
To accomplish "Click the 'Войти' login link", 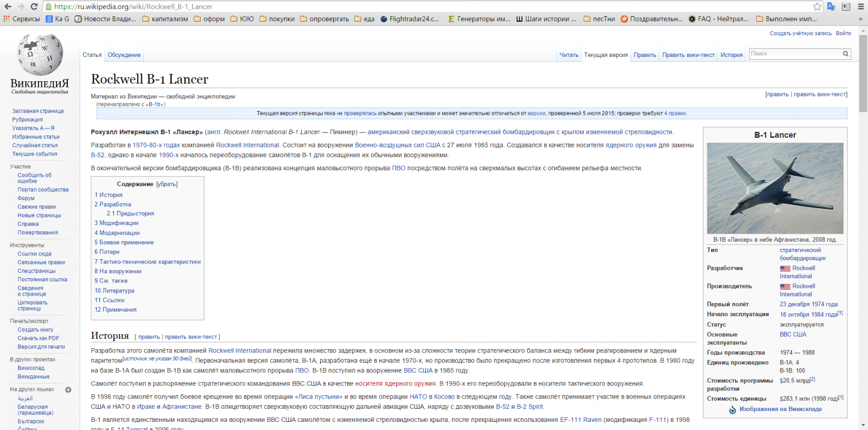I will pyautogui.click(x=843, y=34).
